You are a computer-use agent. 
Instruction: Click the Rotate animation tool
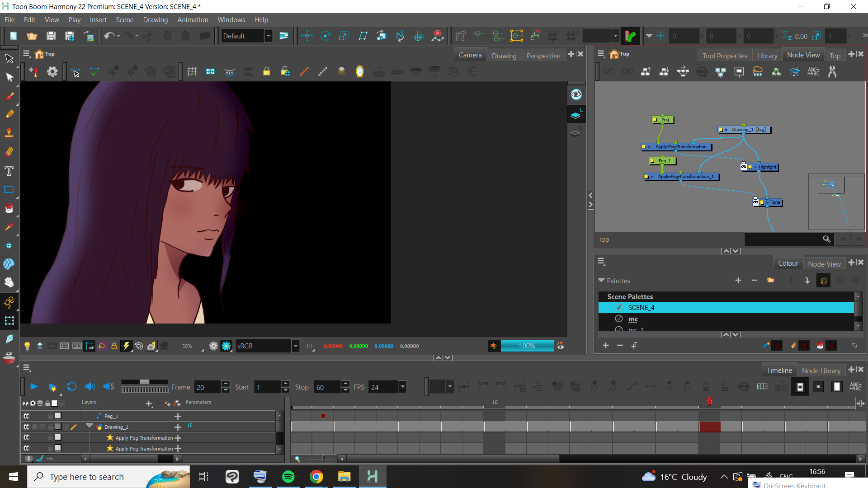point(325,36)
